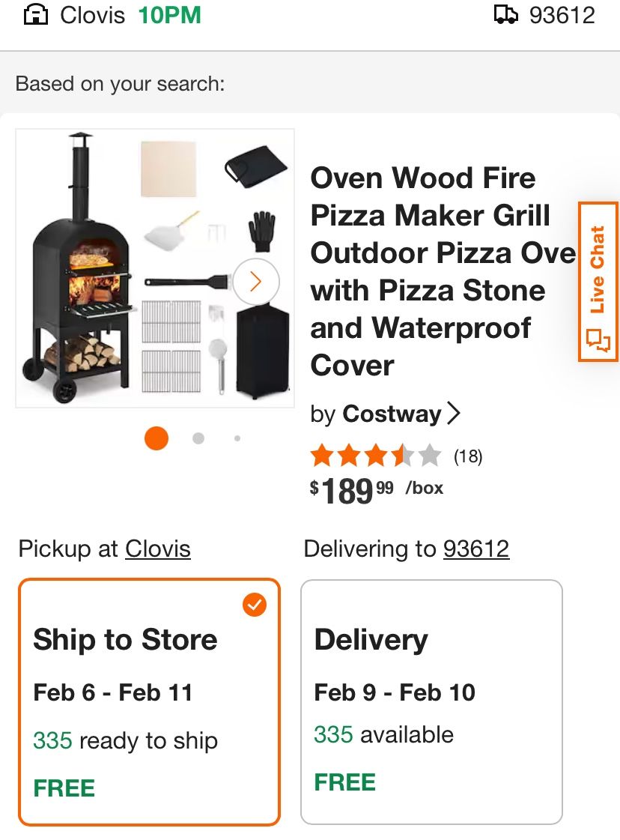Click the 93612 delivery ZIP link
The image size is (620, 840).
point(476,549)
